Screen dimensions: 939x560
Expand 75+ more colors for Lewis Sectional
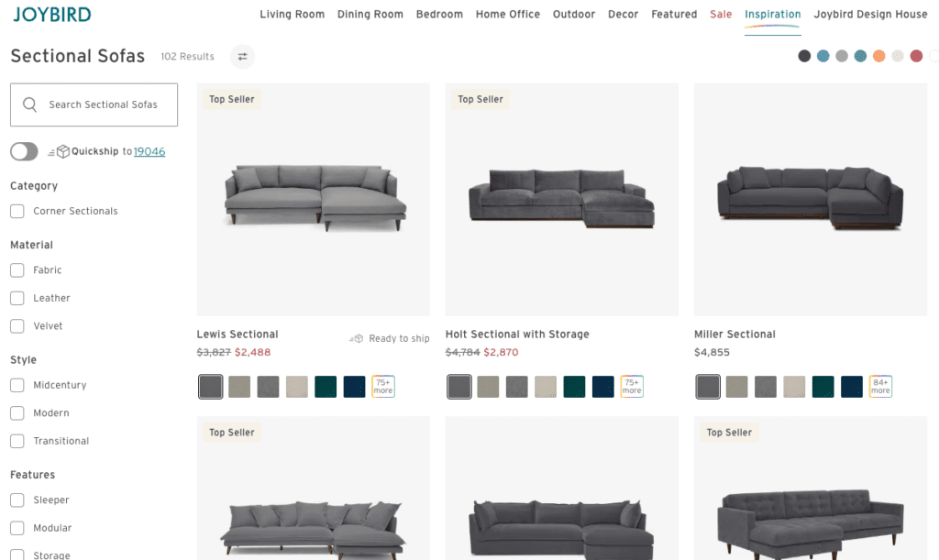(x=383, y=387)
